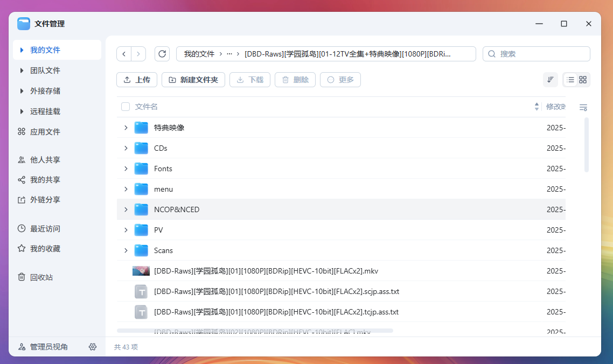Viewport: 613px width, 364px height.
Task: Switch to list view icon
Action: [570, 80]
